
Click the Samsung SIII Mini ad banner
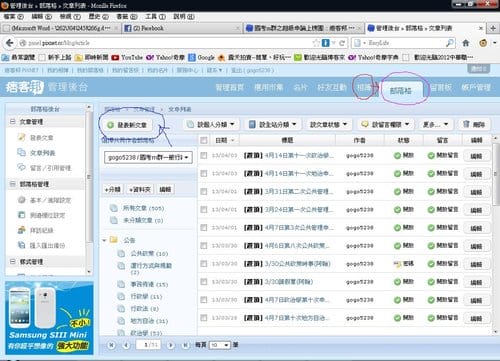coord(49,318)
